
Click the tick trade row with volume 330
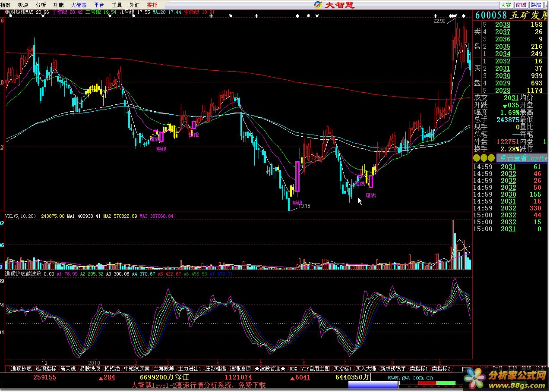coord(507,208)
